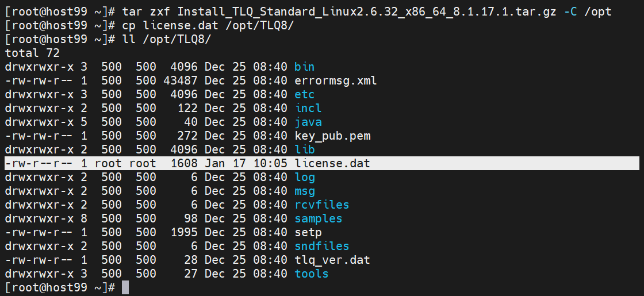Click the lib directory name
This screenshot has width=644, height=296.
(304, 149)
